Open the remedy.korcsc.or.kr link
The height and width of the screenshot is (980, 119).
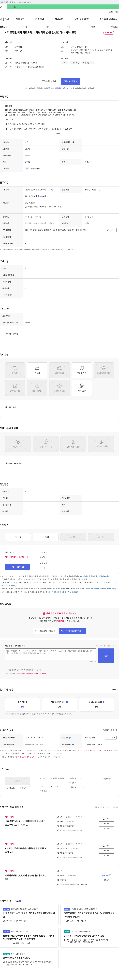(31, 673)
